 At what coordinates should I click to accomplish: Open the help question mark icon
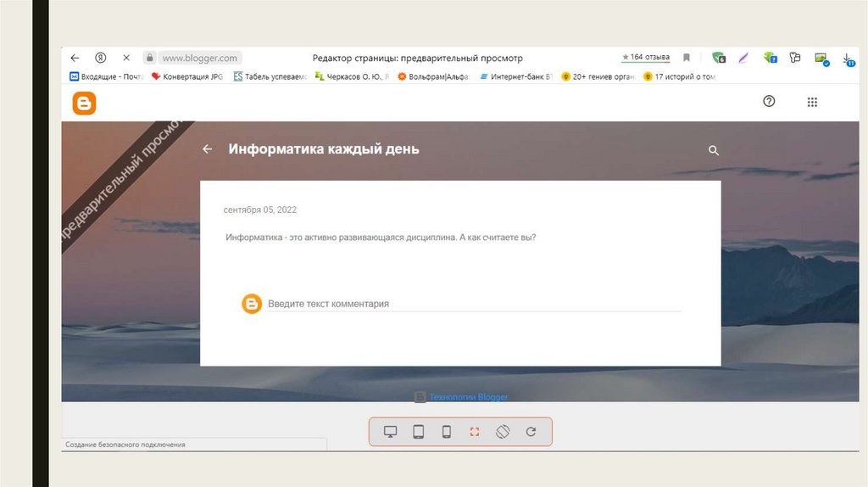[769, 101]
